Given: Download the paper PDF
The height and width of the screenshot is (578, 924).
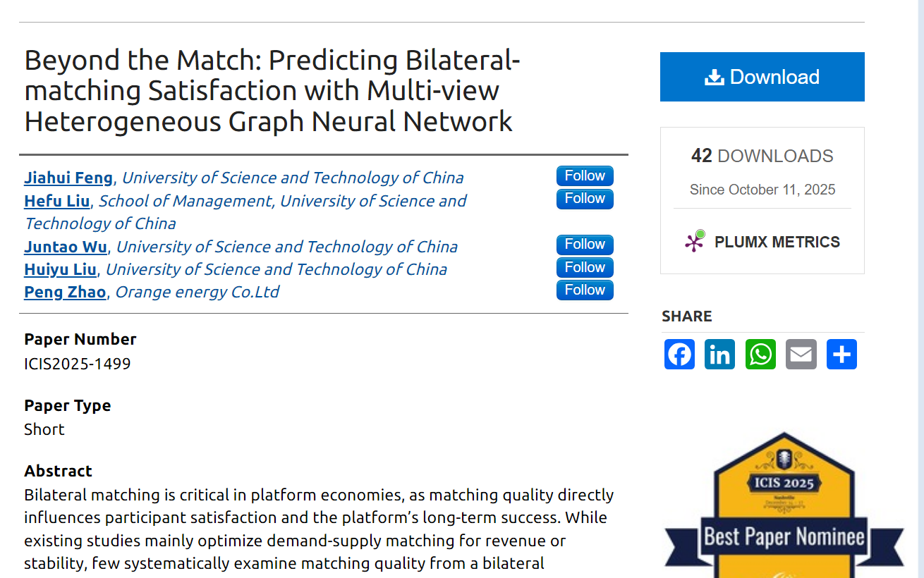Looking at the screenshot, I should 762,77.
